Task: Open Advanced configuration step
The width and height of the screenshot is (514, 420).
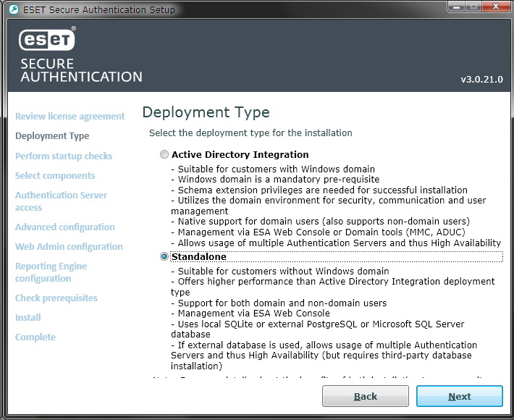Action: 64,227
